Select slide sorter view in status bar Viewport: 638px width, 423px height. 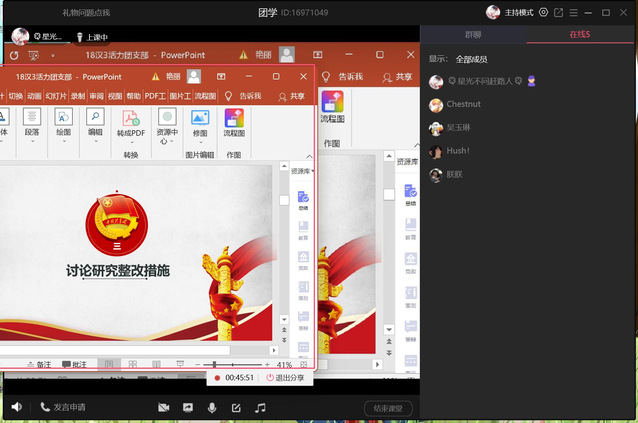(132, 364)
